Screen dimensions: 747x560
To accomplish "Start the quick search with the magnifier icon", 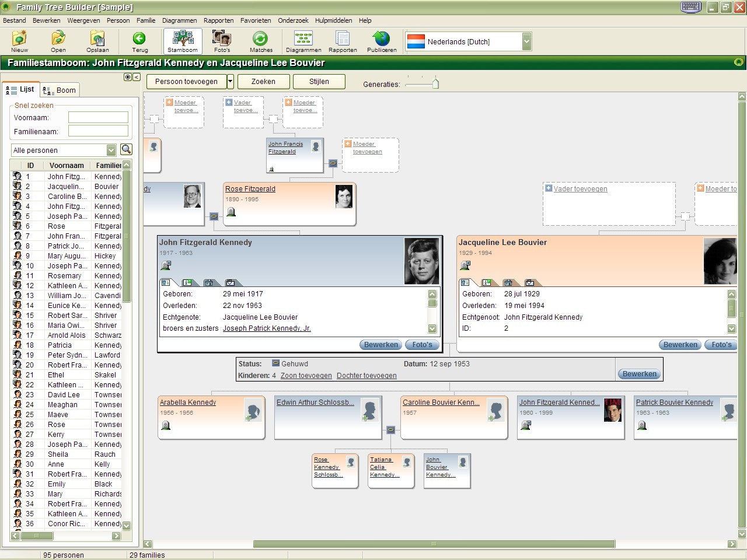I will pyautogui.click(x=126, y=149).
